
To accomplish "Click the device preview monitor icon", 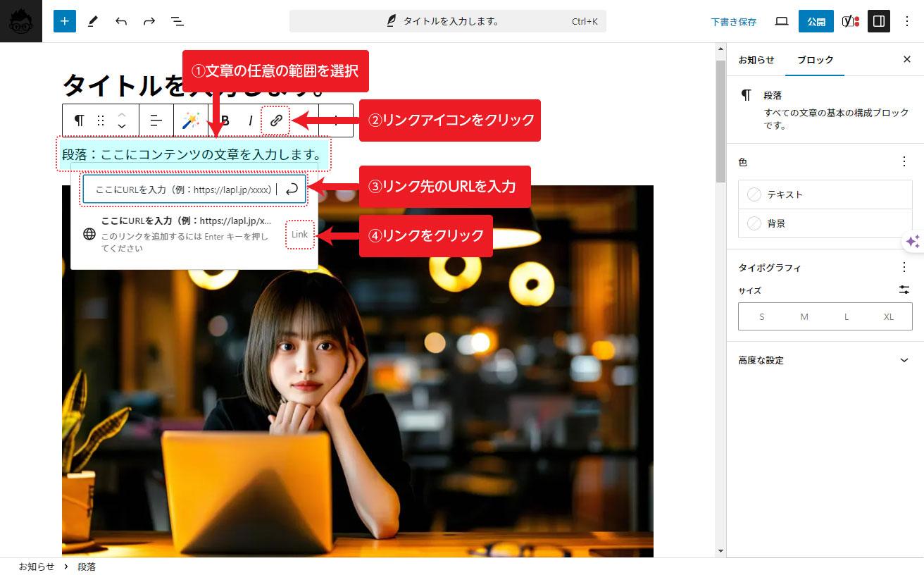I will coord(781,21).
